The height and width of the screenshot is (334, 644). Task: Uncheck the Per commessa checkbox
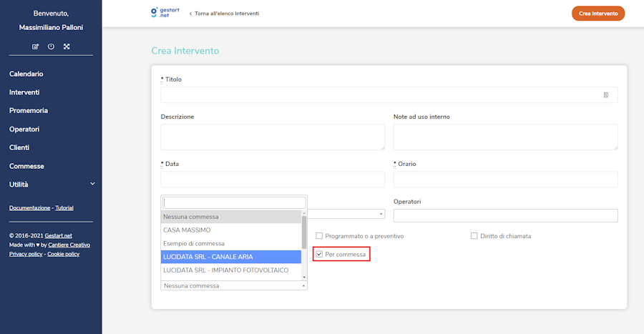(x=319, y=254)
